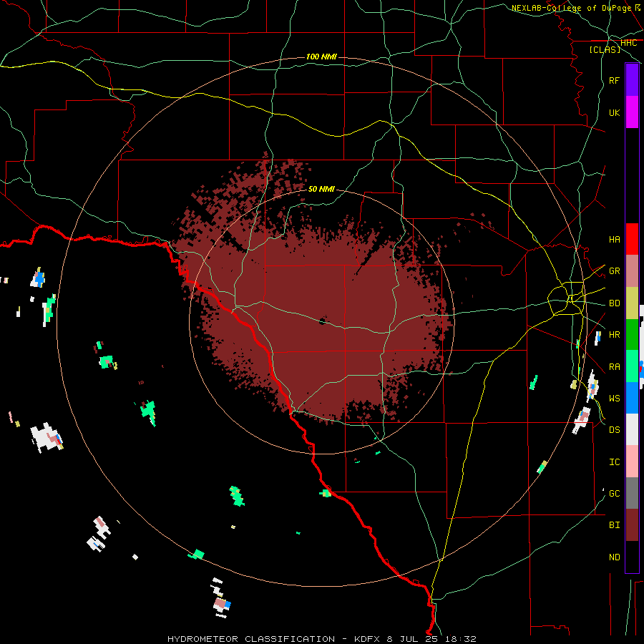Pick the dark green HR legend swatch
The width and height of the screenshot is (644, 644).
pos(632,335)
